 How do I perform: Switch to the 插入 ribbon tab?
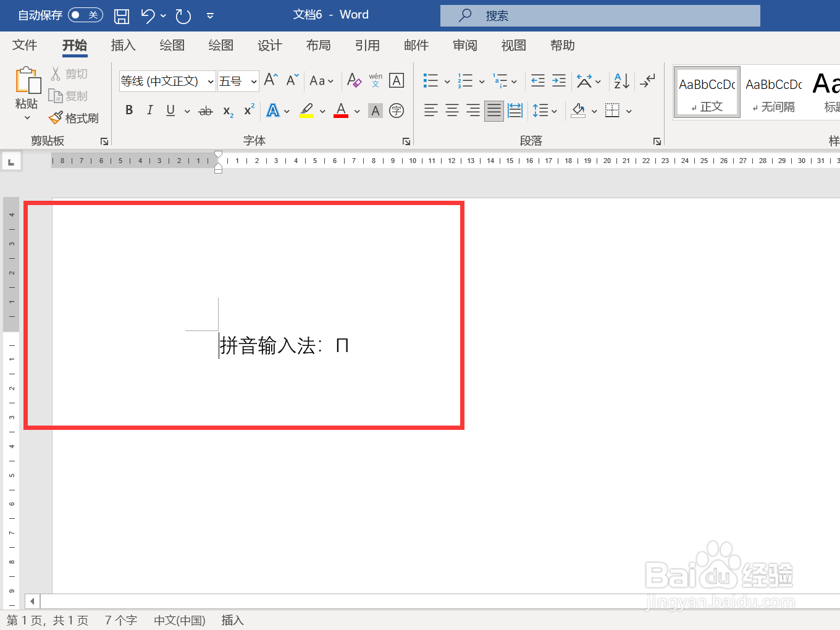click(123, 45)
